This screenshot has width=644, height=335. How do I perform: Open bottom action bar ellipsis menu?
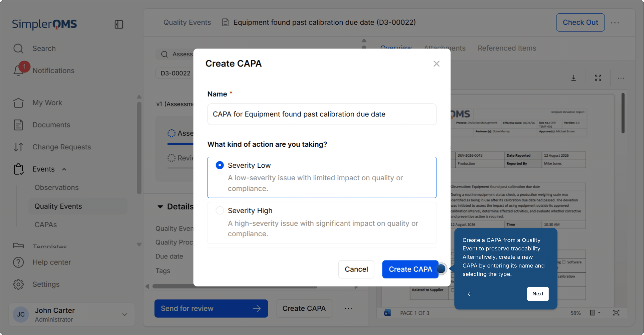[348, 308]
